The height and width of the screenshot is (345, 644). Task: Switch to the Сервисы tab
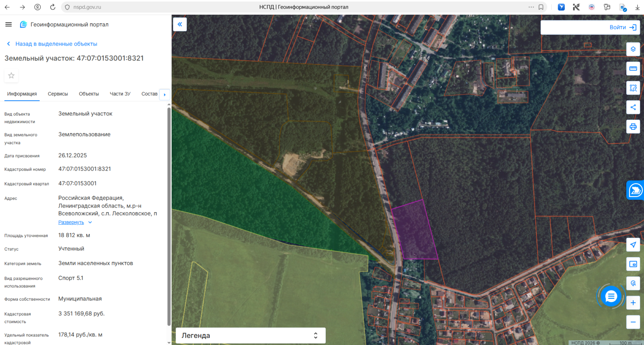coord(58,94)
